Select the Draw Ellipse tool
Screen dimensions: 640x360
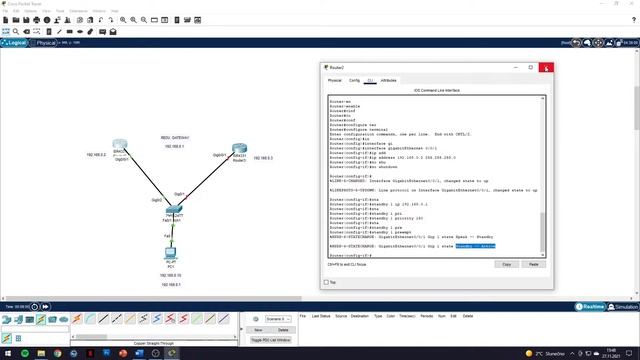pyautogui.click(x=80, y=31)
